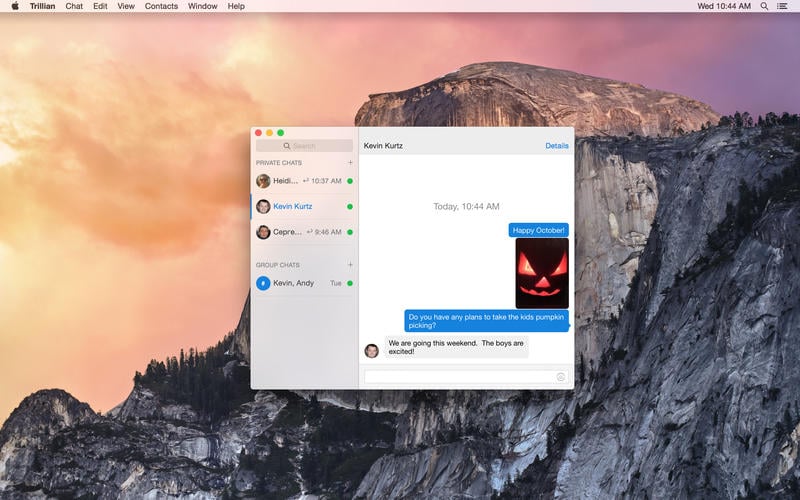The width and height of the screenshot is (800, 500).
Task: Add a new private chat with plus icon
Action: coord(350,162)
